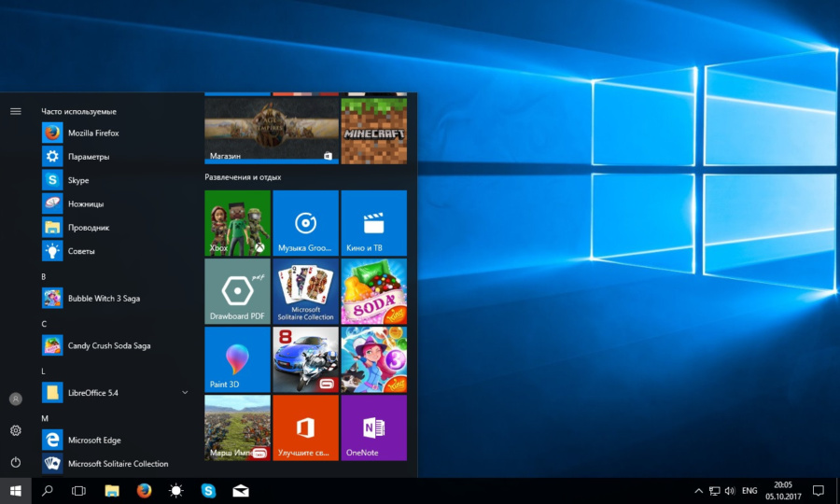
Task: Open Ножницы snipping tool
Action: point(115,203)
